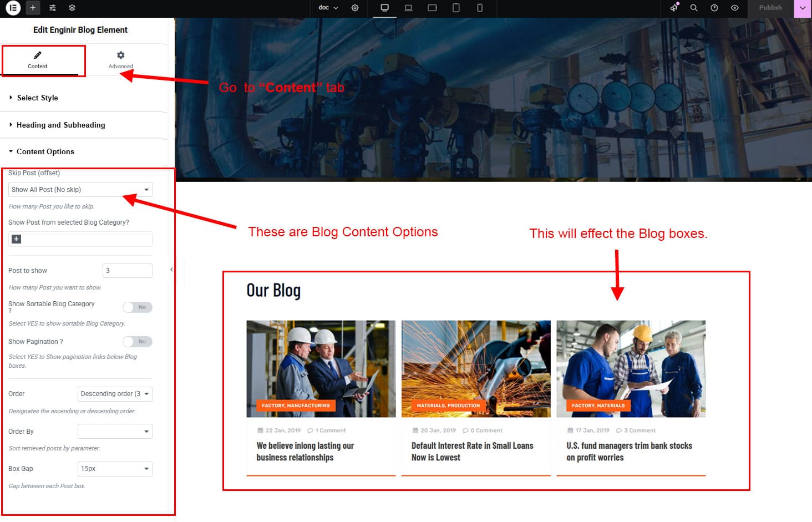Open the help question mark icon
The height and width of the screenshot is (522, 812).
tap(714, 8)
